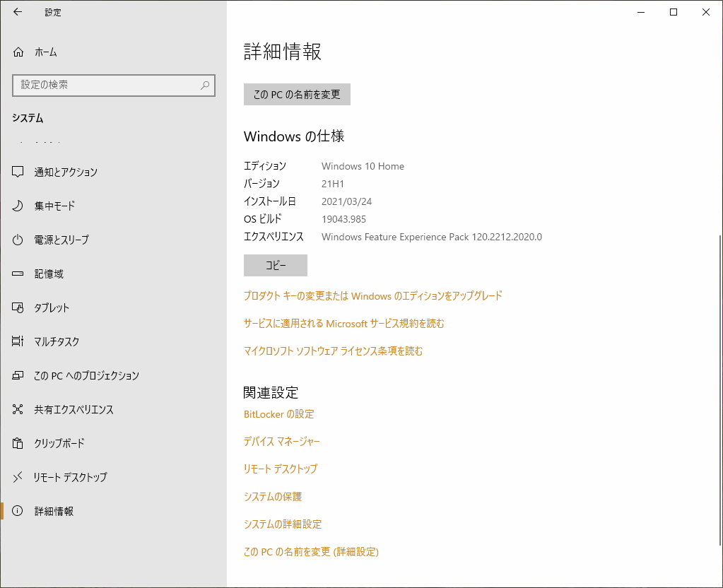Maximize the settings window
The width and height of the screenshot is (723, 588).
[674, 12]
